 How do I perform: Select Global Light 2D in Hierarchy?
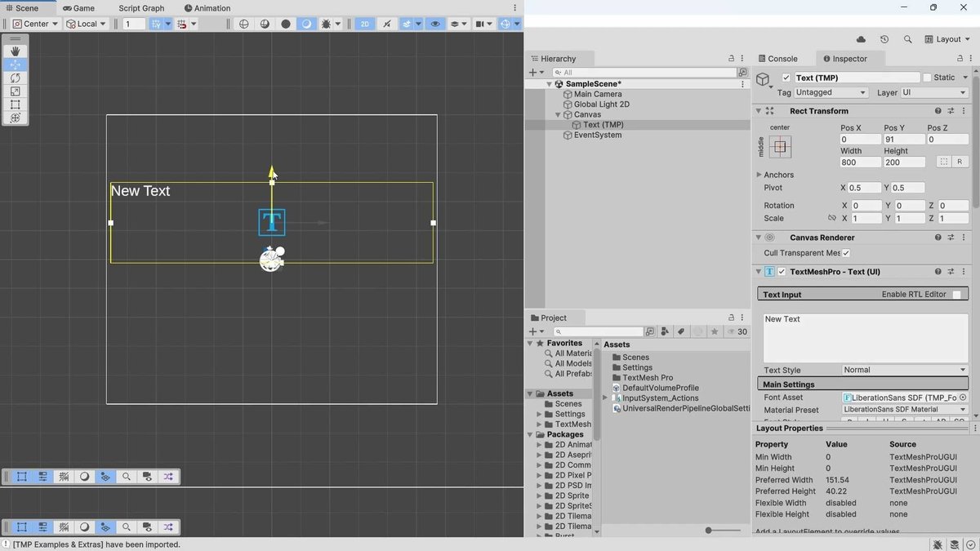[601, 104]
